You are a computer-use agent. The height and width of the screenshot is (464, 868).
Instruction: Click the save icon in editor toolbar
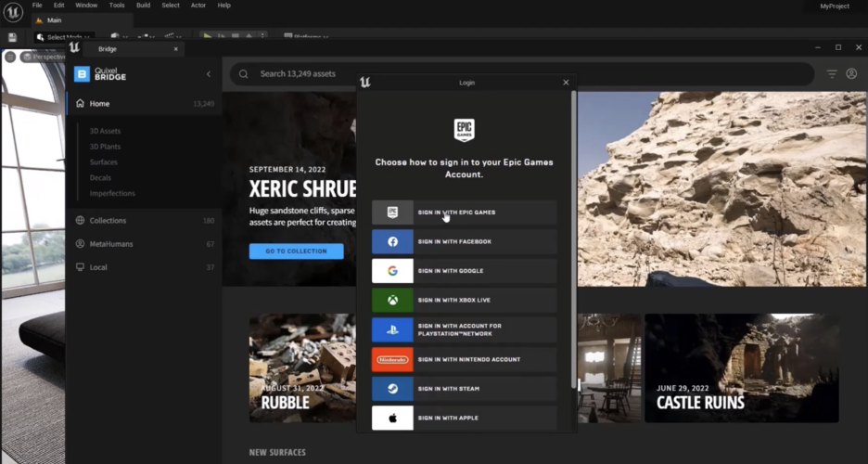coord(12,38)
